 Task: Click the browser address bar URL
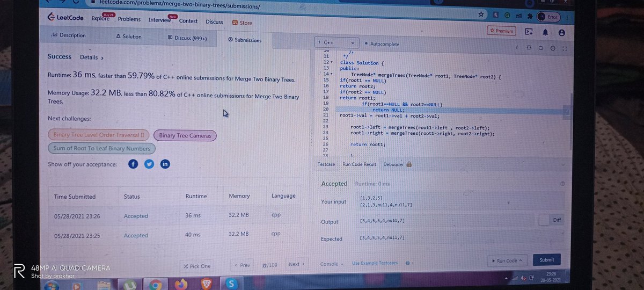[x=179, y=5]
